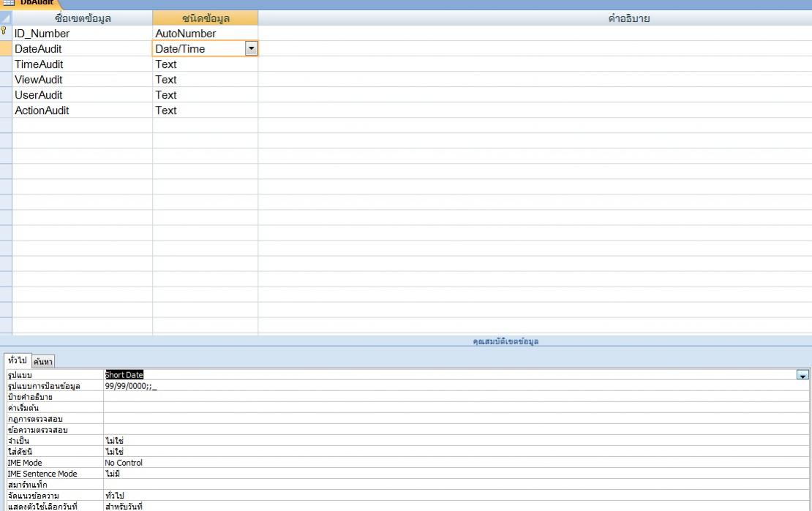Select the ID_Number field name cell
This screenshot has width=812, height=511.
(83, 33)
